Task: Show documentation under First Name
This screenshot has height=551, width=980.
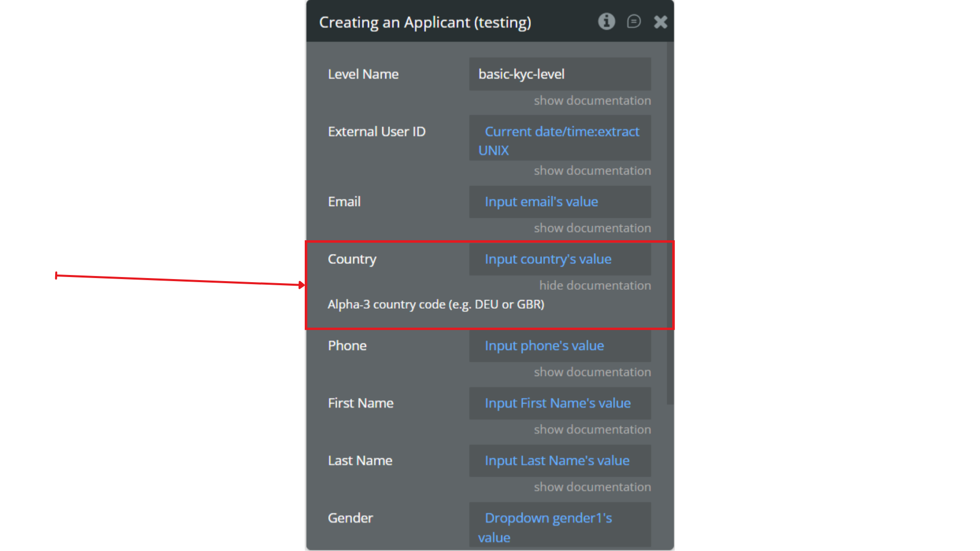Action: point(592,430)
